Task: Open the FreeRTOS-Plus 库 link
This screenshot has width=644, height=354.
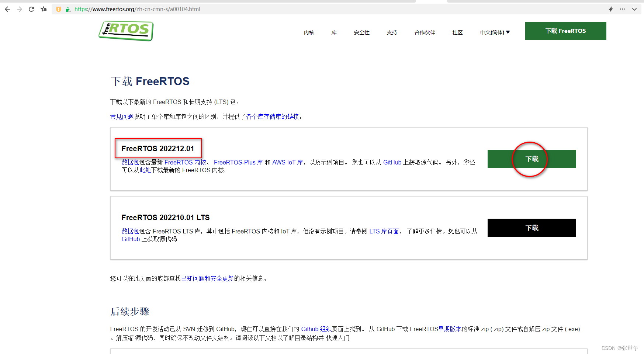Action: [238, 162]
